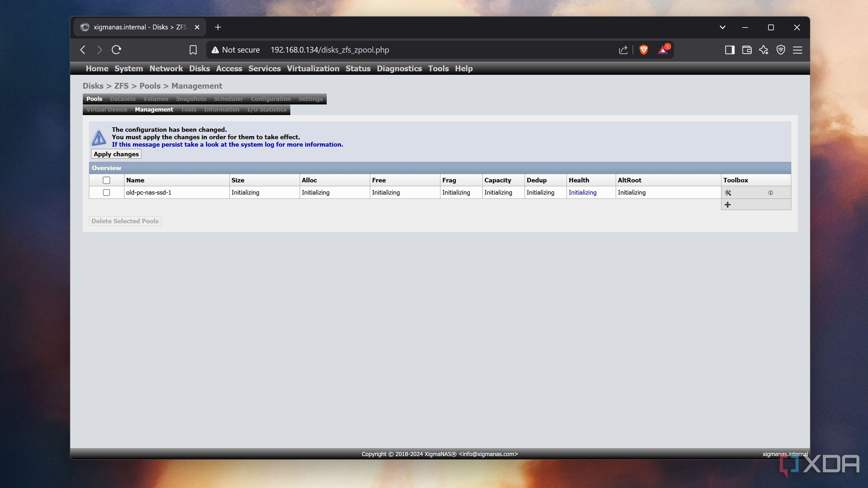
Task: Click Delete Selected Pools button
Action: pyautogui.click(x=125, y=221)
